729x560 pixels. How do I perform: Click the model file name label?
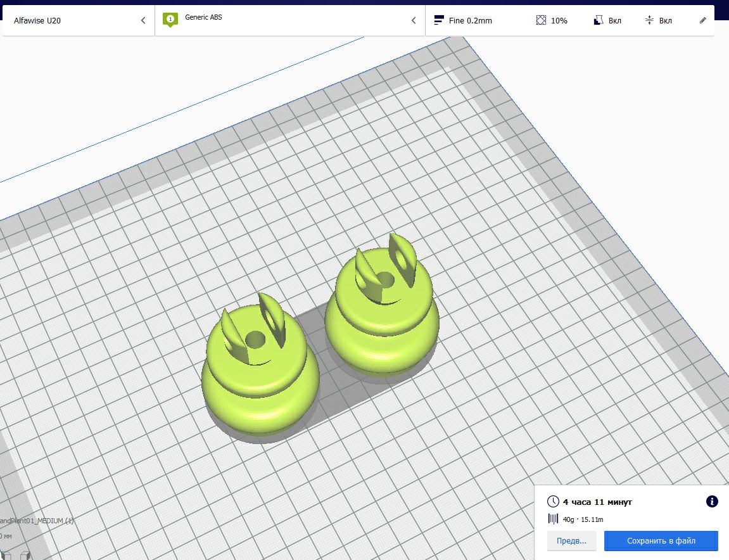(37, 521)
